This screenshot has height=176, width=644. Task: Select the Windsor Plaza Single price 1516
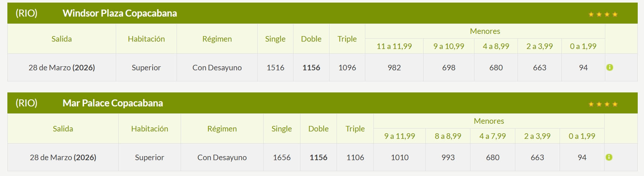275,68
